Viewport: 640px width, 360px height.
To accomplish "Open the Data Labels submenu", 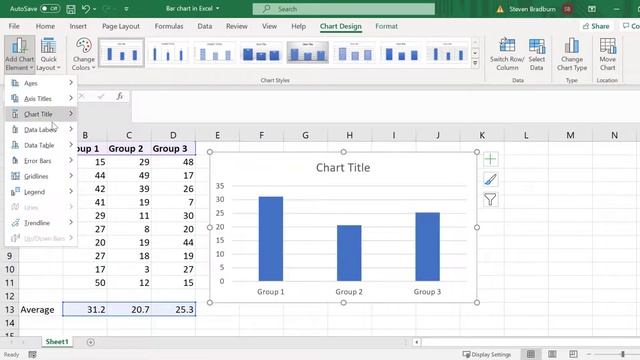I will 41,129.
